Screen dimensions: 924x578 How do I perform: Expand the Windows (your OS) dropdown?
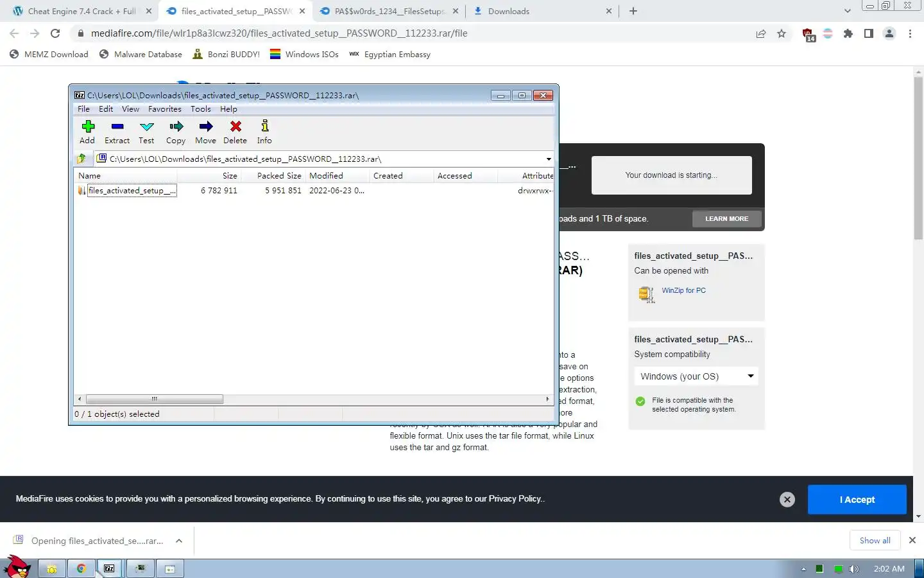[696, 376]
